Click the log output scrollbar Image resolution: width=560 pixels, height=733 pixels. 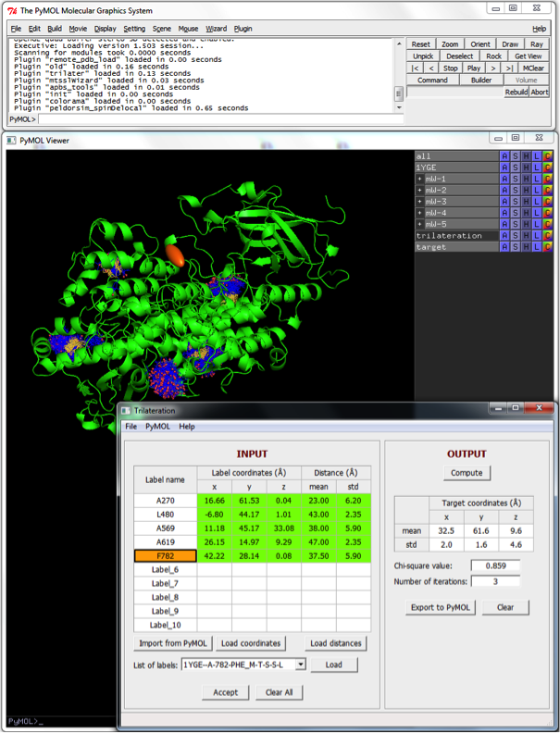point(399,73)
